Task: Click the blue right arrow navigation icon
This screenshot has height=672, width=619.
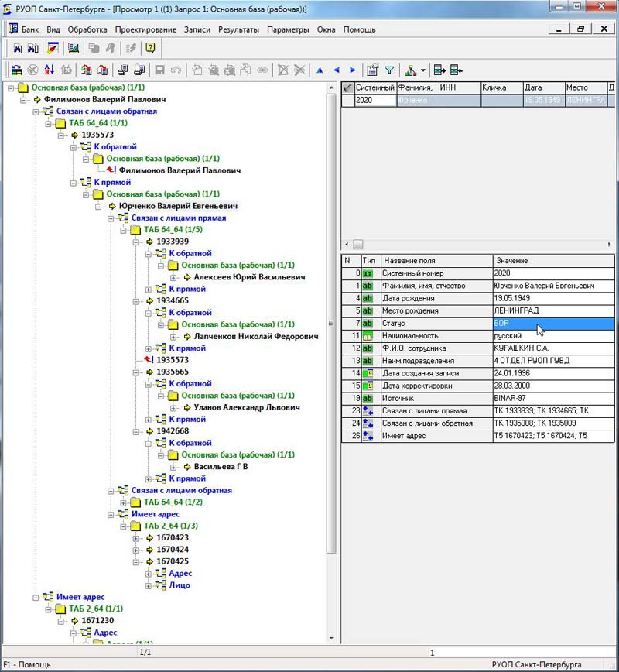Action: pos(353,70)
